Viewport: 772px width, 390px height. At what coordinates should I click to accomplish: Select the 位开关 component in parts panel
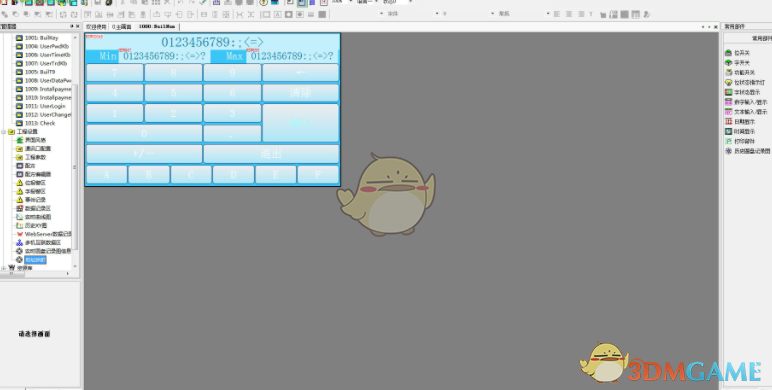pos(738,53)
